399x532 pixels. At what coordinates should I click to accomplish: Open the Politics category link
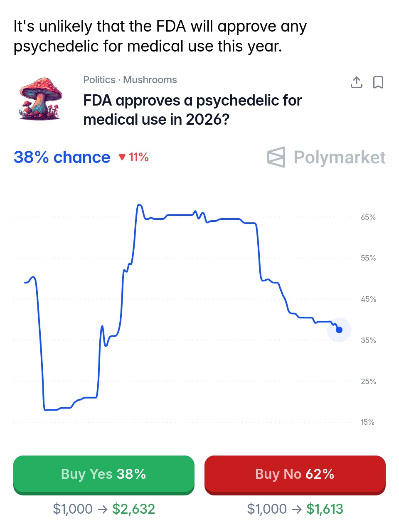point(99,80)
